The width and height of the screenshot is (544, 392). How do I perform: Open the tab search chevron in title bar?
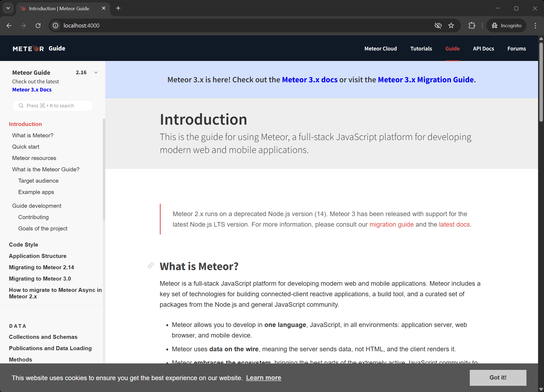pos(8,8)
